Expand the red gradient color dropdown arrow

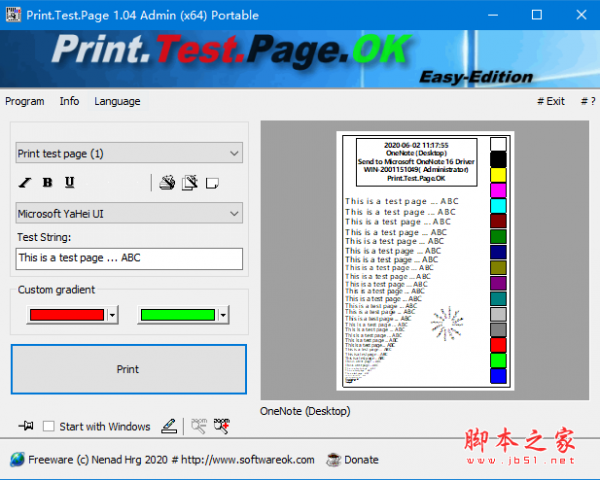pyautogui.click(x=112, y=315)
